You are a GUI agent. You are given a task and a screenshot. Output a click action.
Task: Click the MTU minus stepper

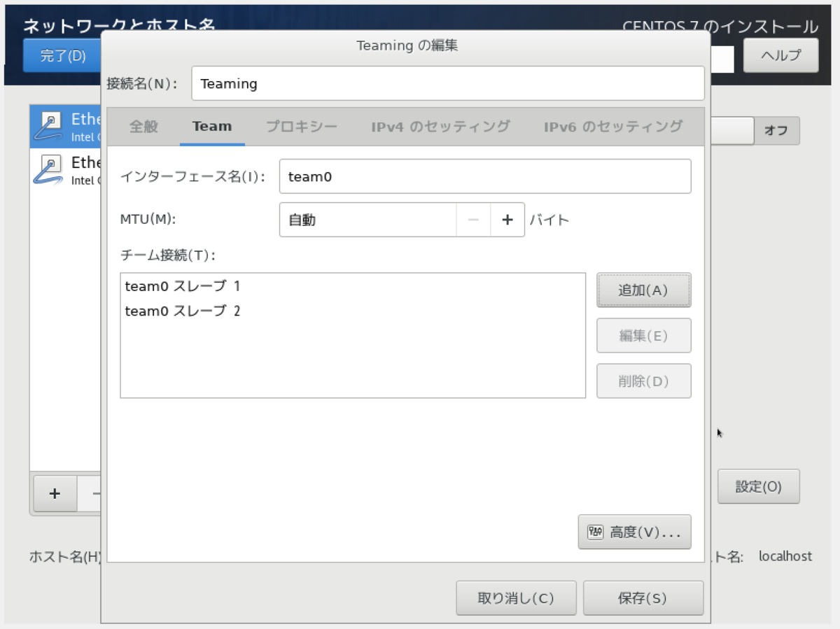473,219
